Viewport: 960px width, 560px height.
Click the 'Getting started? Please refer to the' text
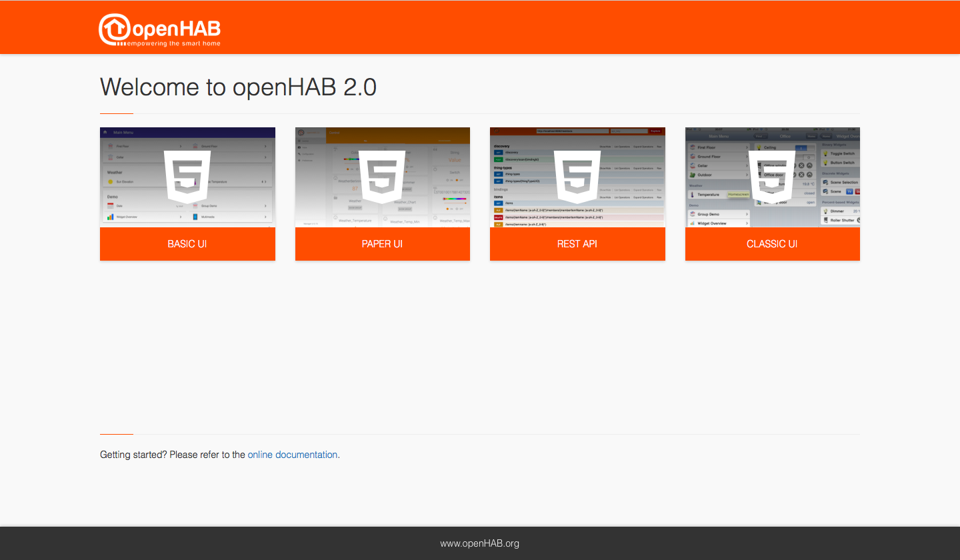(x=173, y=455)
